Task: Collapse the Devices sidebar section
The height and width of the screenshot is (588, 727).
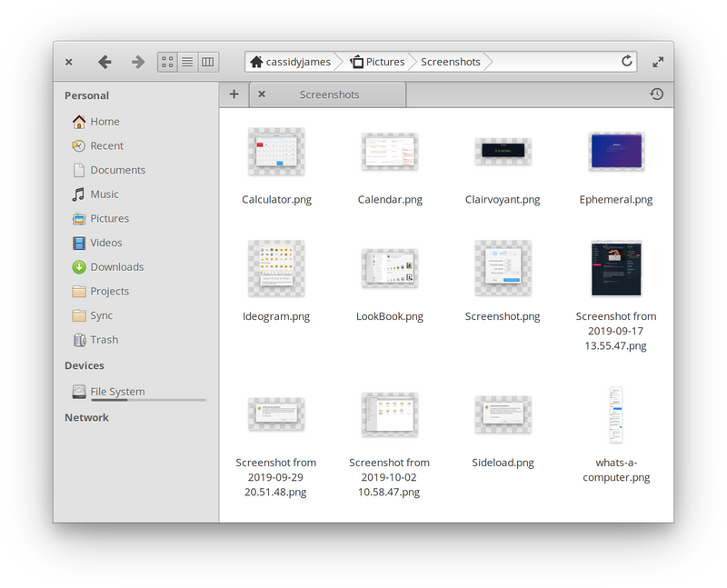Action: point(85,365)
